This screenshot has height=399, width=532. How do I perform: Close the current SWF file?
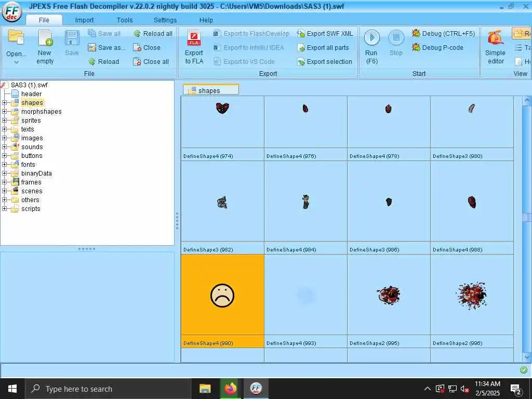(147, 47)
